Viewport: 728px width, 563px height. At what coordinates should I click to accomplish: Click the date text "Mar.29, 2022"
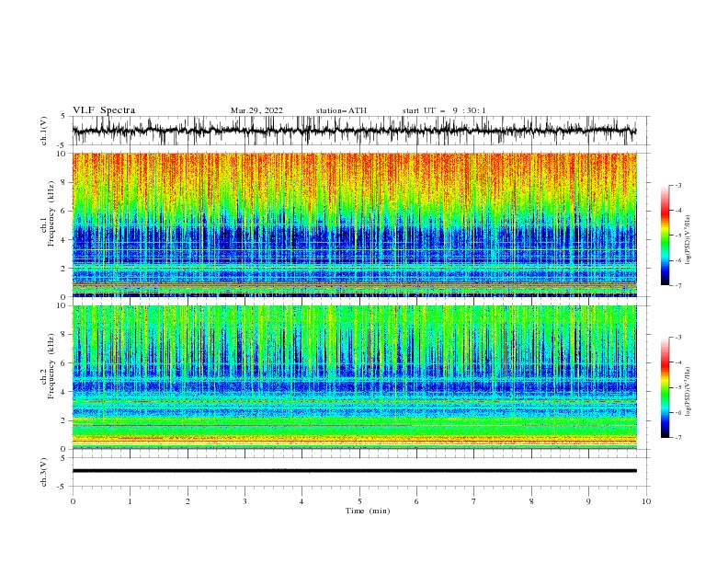(x=256, y=110)
